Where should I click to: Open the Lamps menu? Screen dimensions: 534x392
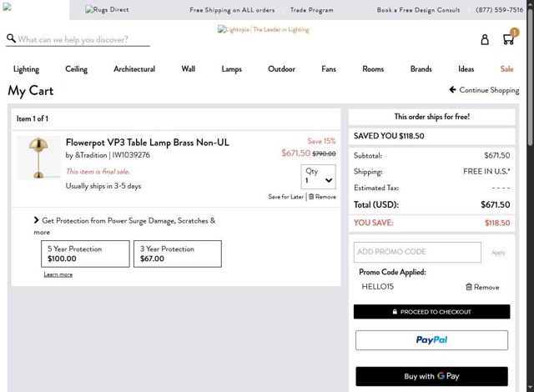232,69
